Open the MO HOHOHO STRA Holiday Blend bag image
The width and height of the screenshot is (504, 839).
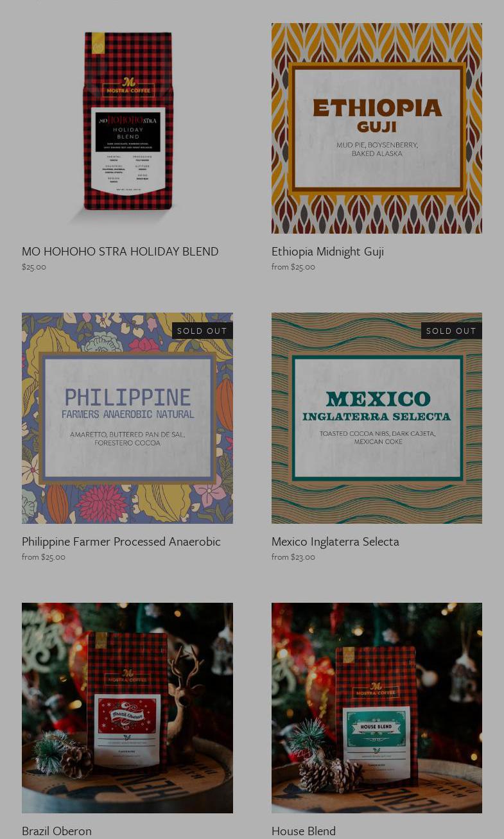(x=127, y=128)
